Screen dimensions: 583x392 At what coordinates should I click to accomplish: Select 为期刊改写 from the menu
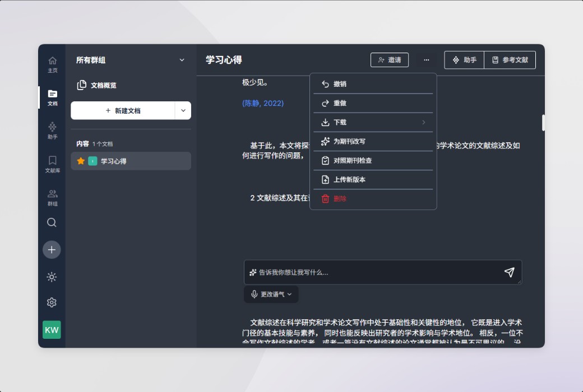tap(373, 141)
